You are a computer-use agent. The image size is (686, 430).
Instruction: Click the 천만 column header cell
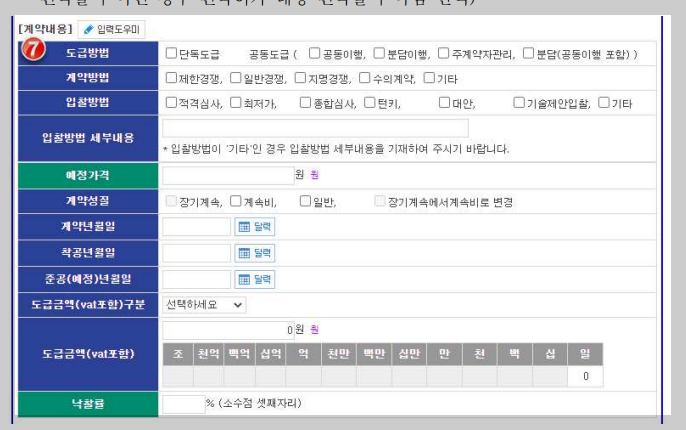point(339,354)
